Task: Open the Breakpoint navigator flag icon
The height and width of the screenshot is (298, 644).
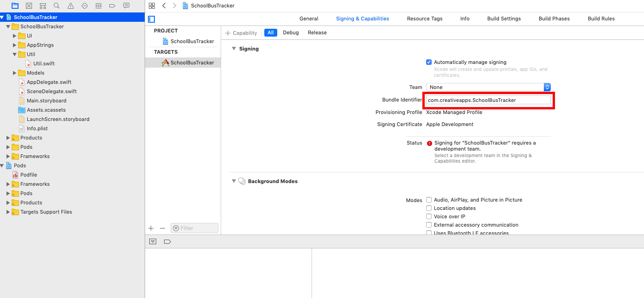Action: click(x=112, y=6)
